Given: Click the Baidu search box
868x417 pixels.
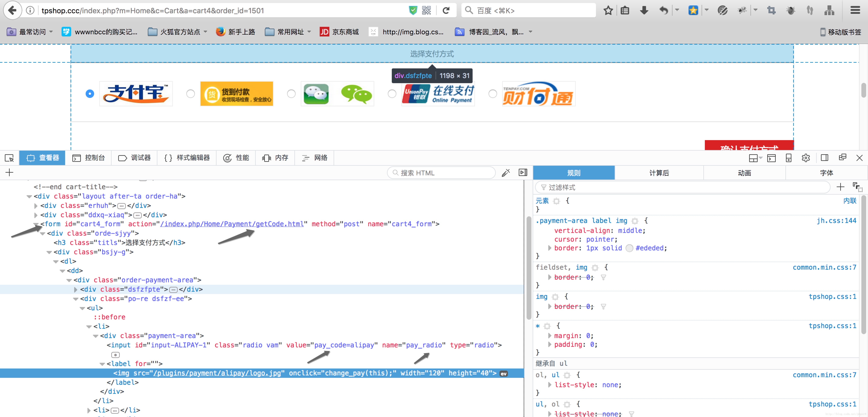Looking at the screenshot, I should click(528, 10).
